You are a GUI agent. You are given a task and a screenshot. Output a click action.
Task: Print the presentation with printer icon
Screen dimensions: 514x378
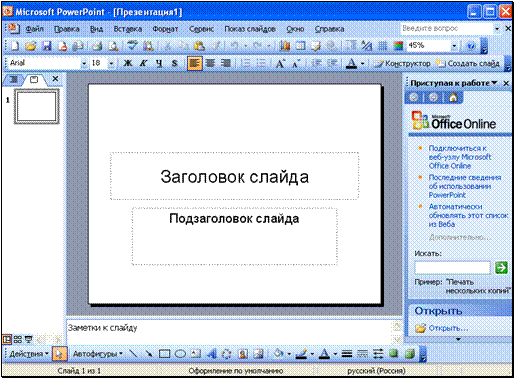97,46
